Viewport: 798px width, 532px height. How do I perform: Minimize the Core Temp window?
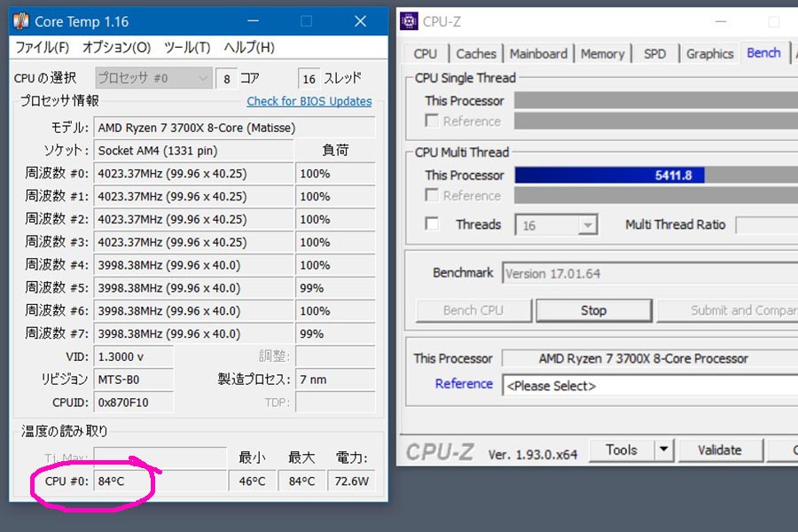[x=253, y=21]
